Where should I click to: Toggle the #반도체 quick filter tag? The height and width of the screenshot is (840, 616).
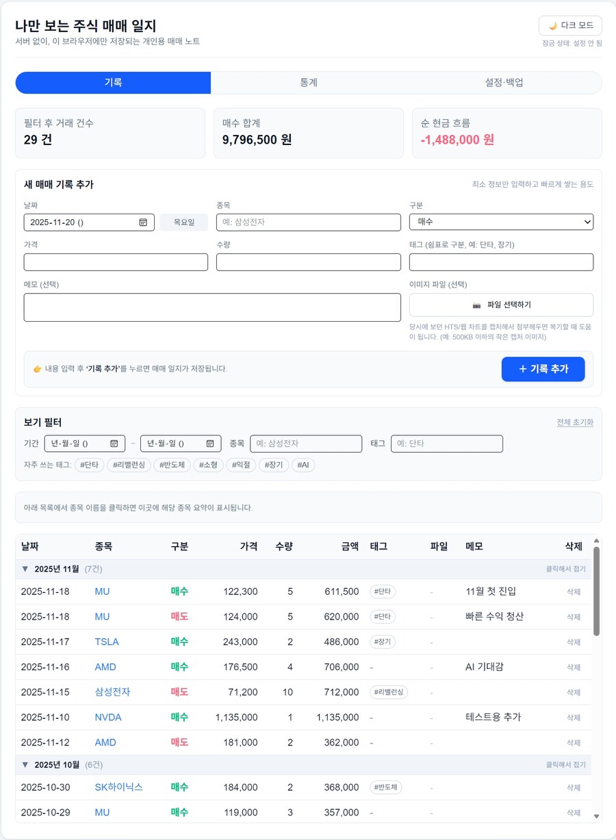(172, 465)
